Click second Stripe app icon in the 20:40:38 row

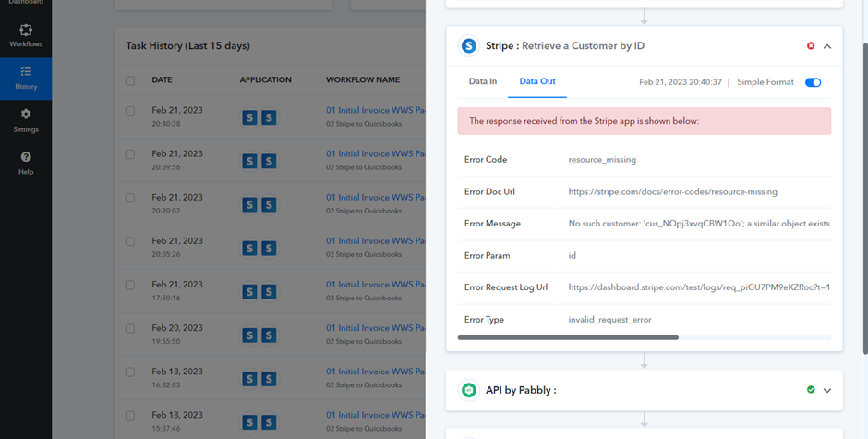(x=269, y=117)
